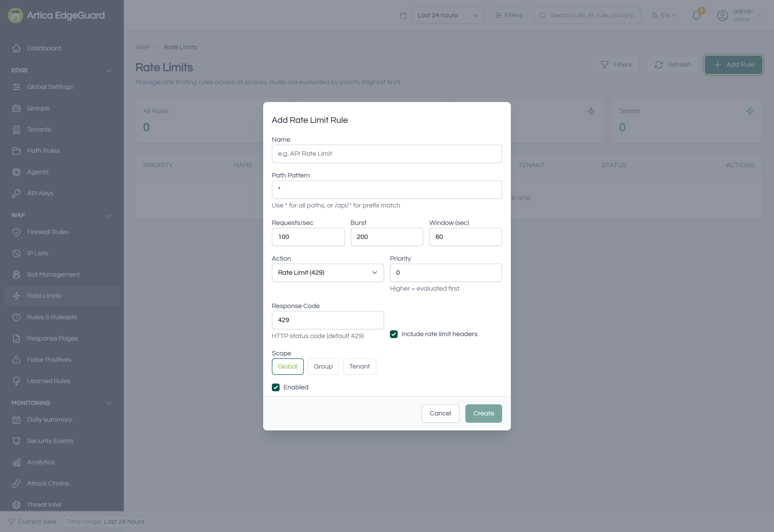Click the Cancel button
This screenshot has height=532, width=774.
pos(440,414)
